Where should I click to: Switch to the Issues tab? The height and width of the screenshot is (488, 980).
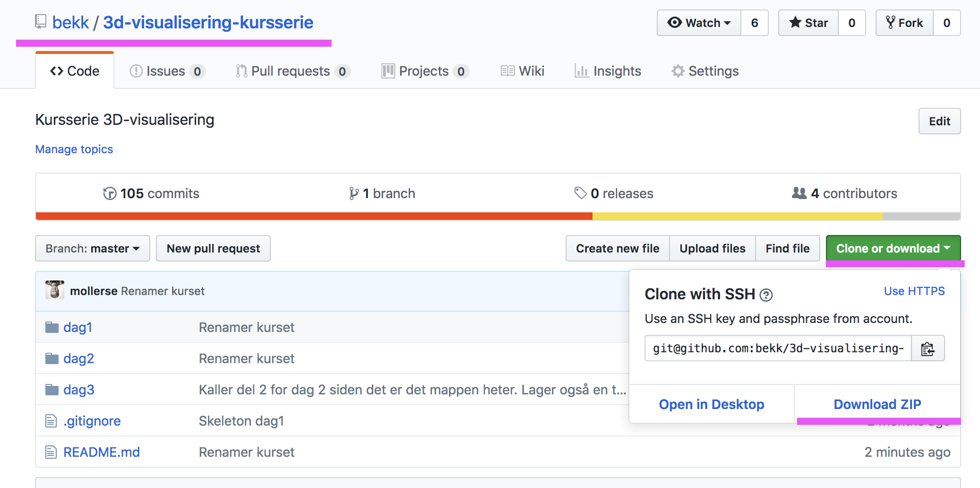tap(167, 71)
